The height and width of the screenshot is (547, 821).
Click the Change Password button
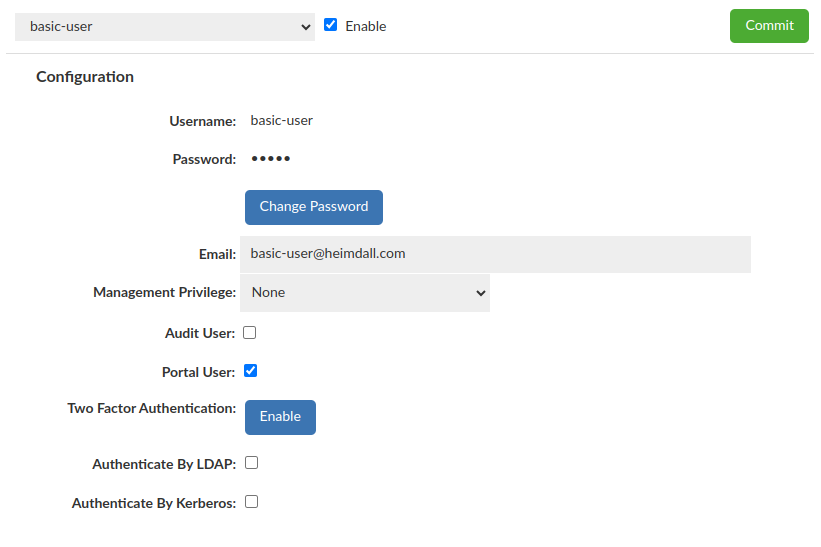point(314,207)
